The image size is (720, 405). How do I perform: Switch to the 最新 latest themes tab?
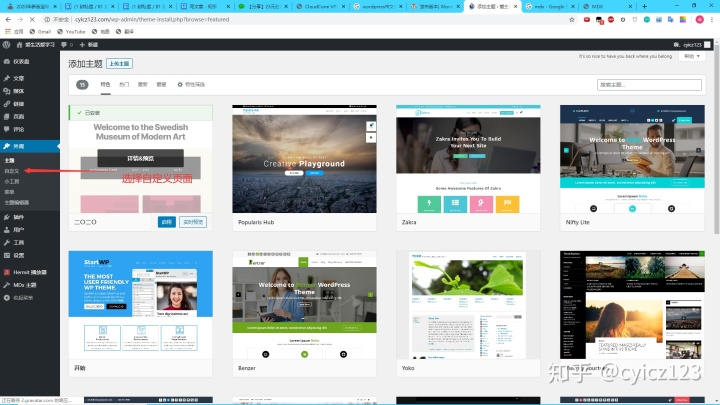(x=142, y=85)
